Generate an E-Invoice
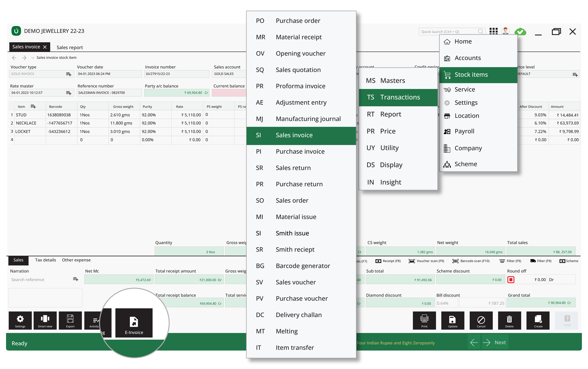Screen dimensions: 588x369 (x=134, y=323)
